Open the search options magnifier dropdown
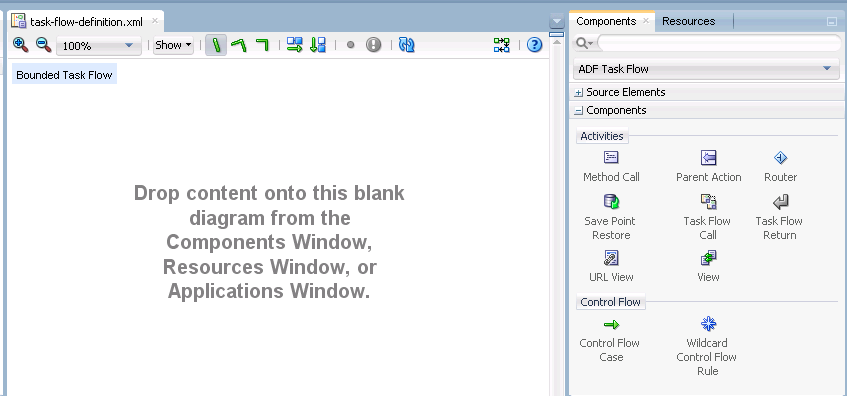The height and width of the screenshot is (396, 847). click(x=584, y=43)
